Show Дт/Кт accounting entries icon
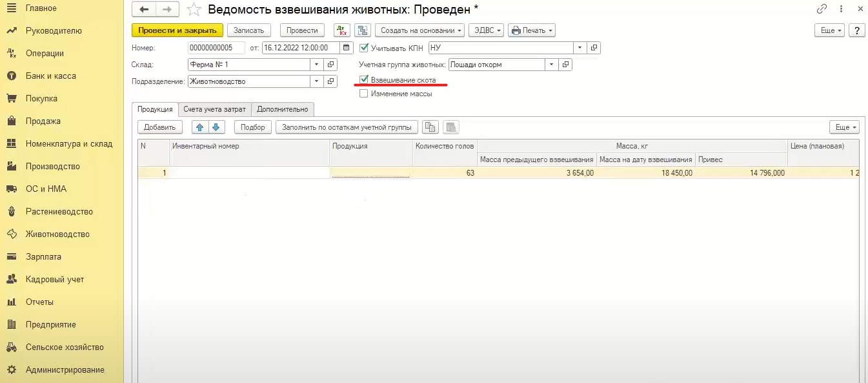Screen dimensions: 868x383 [341, 30]
